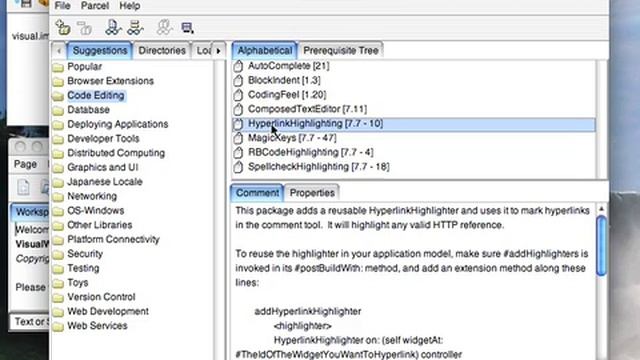Click the Web Services folder icon

(58, 327)
